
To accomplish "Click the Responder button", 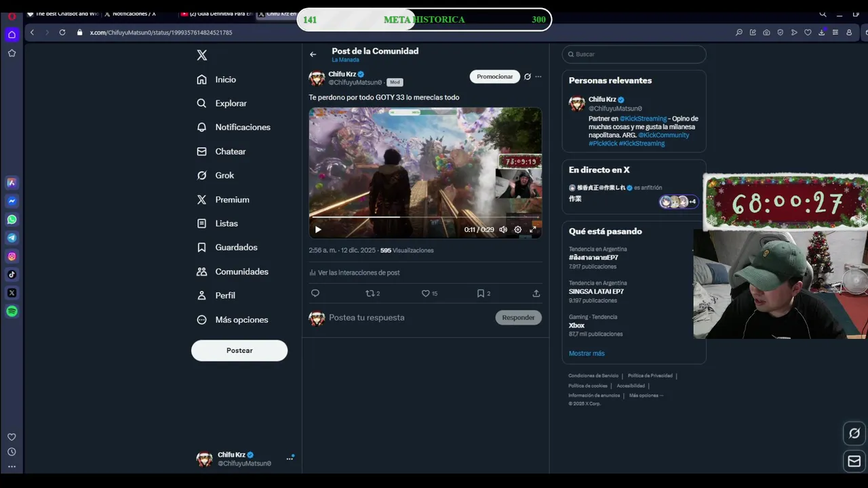I will (x=518, y=317).
